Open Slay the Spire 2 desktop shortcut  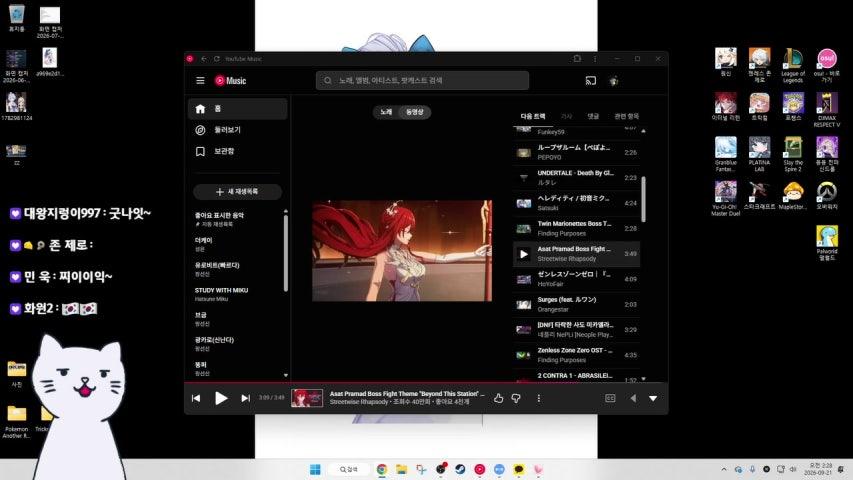pyautogui.click(x=793, y=155)
